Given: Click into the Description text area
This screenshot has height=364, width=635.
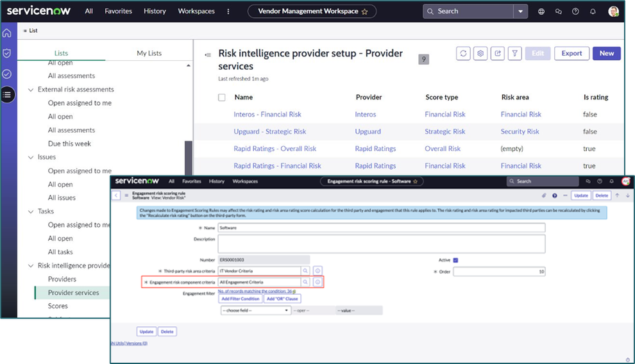Looking at the screenshot, I should pyautogui.click(x=382, y=244).
